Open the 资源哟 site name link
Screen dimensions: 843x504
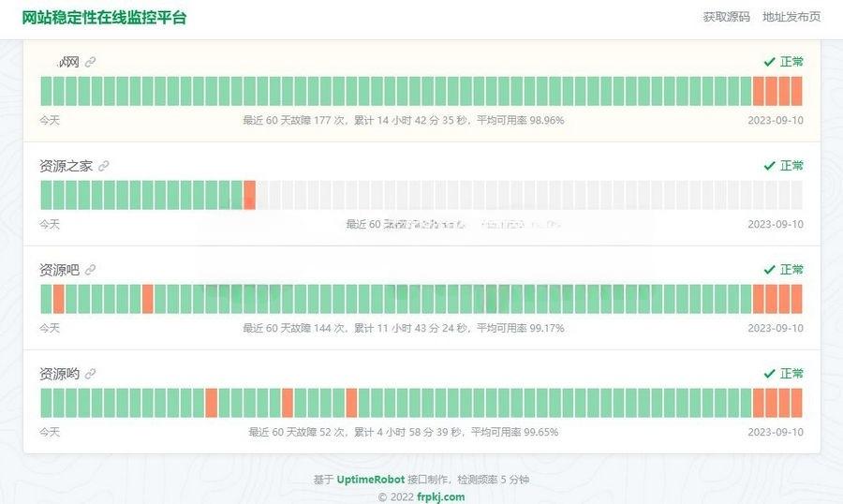[59, 374]
